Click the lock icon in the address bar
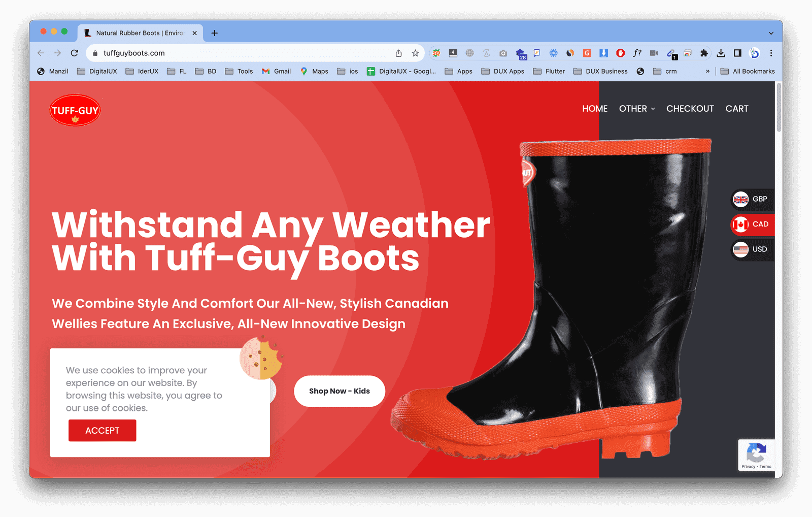The width and height of the screenshot is (812, 517). (x=95, y=53)
